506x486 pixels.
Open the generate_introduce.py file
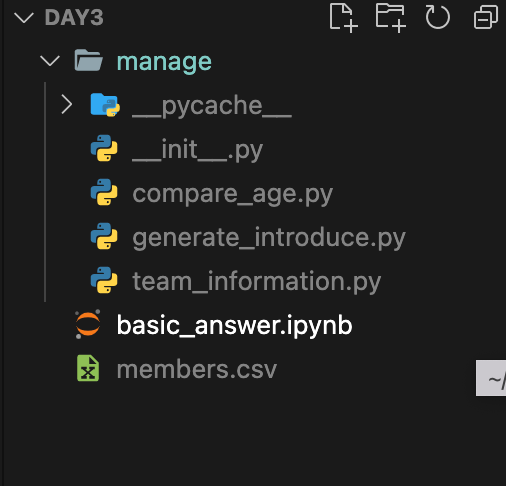pyautogui.click(x=269, y=238)
